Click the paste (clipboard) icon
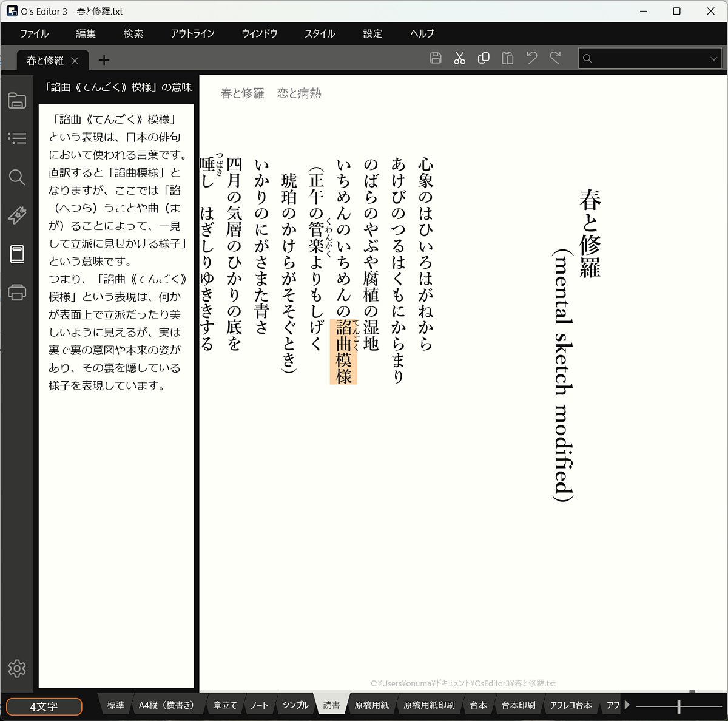This screenshot has width=728, height=721. pyautogui.click(x=508, y=58)
